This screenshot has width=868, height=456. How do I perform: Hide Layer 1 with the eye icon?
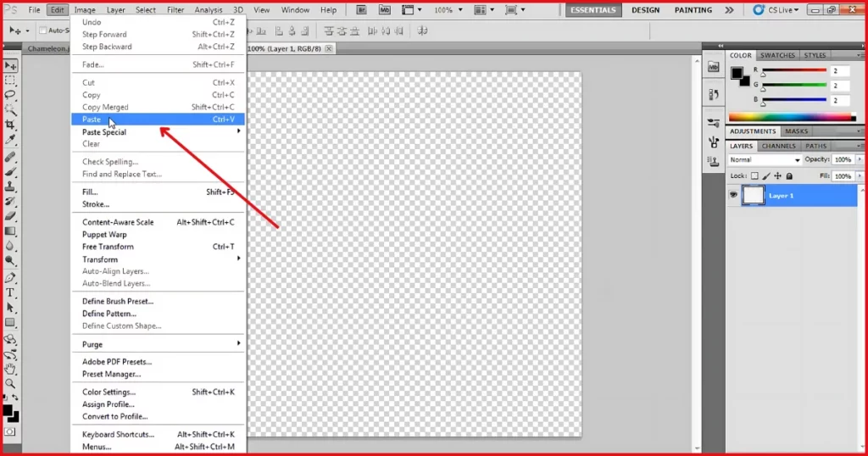click(x=733, y=195)
